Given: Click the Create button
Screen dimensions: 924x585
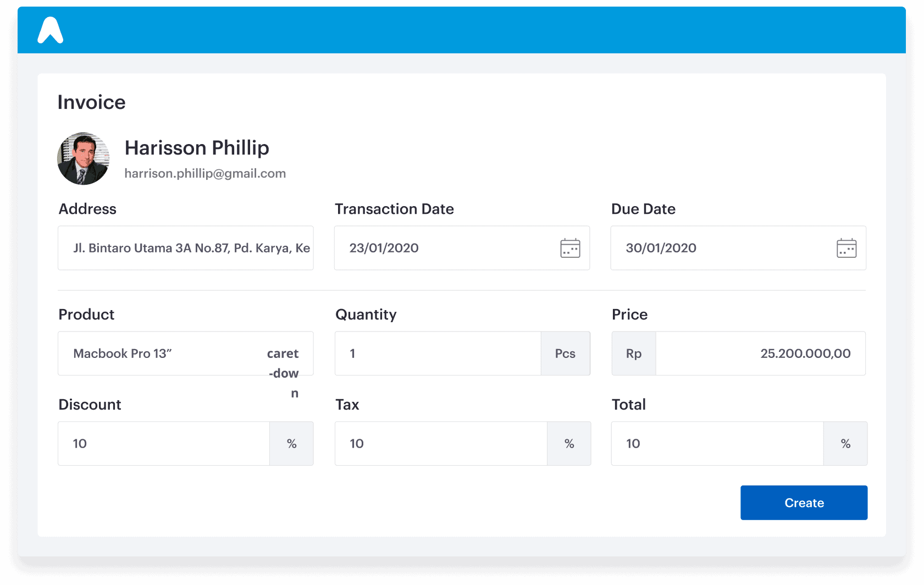Looking at the screenshot, I should tap(804, 503).
